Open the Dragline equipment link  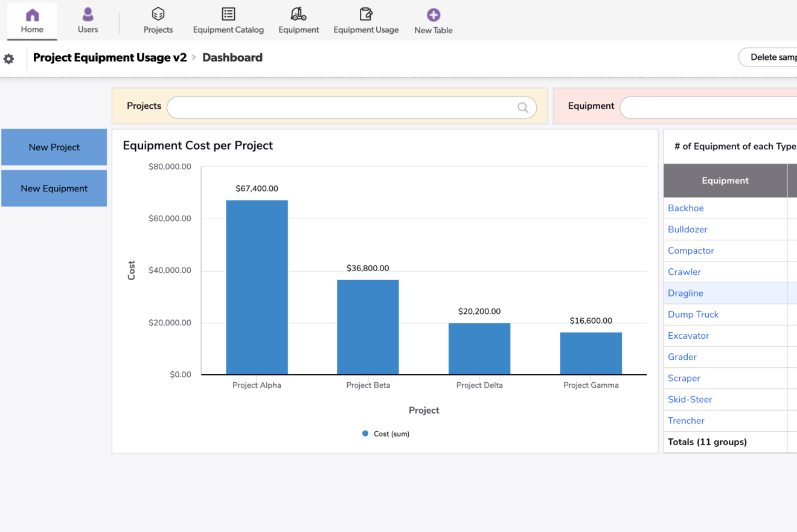point(685,293)
